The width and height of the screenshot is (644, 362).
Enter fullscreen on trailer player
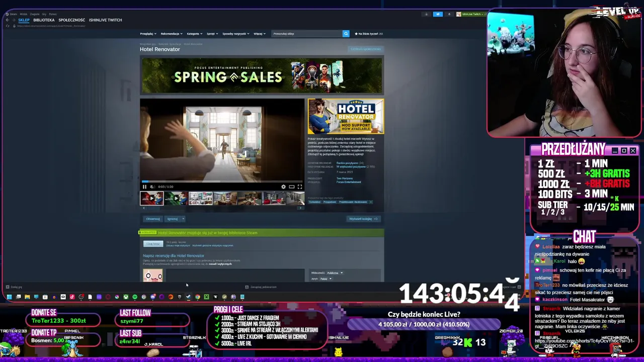click(299, 187)
